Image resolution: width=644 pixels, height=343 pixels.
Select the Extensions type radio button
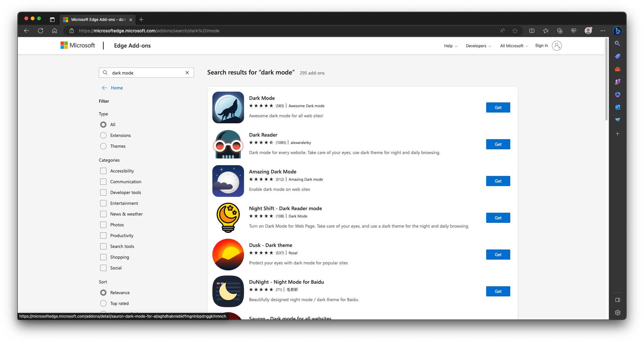tap(103, 135)
